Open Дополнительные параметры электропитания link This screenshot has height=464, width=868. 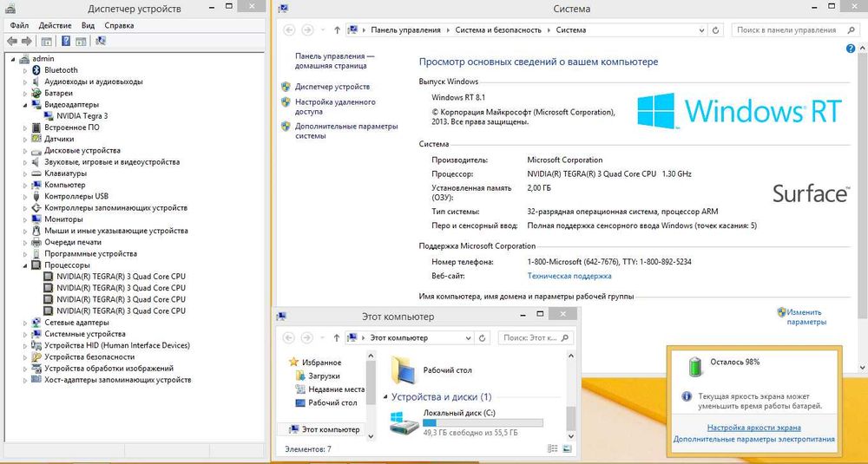[754, 439]
